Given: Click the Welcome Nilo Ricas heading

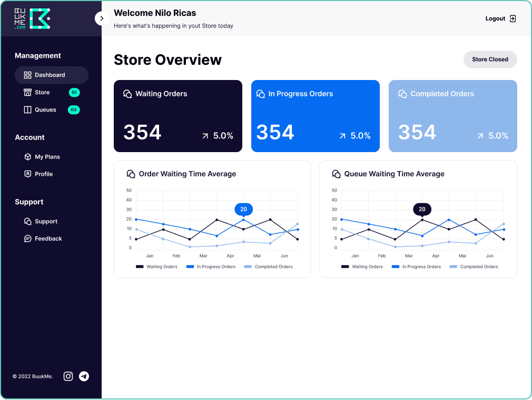Looking at the screenshot, I should click(x=155, y=13).
